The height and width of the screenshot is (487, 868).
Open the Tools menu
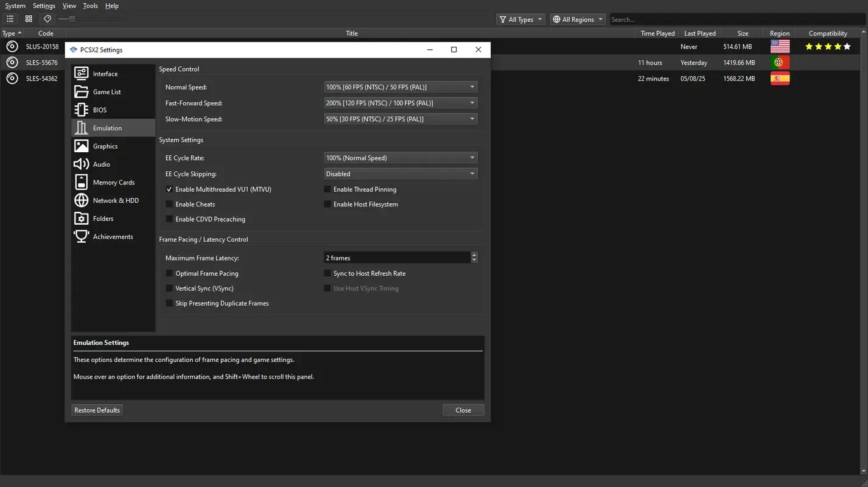(89, 5)
